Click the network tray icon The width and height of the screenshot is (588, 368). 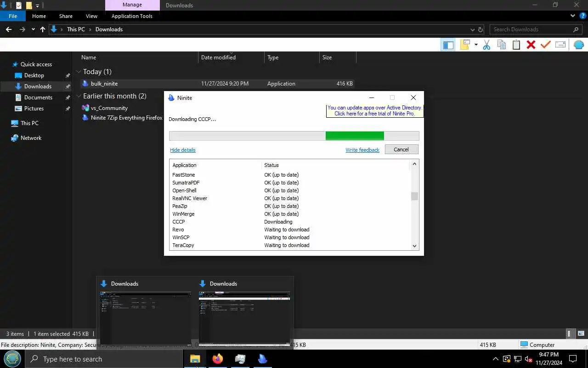tap(517, 359)
